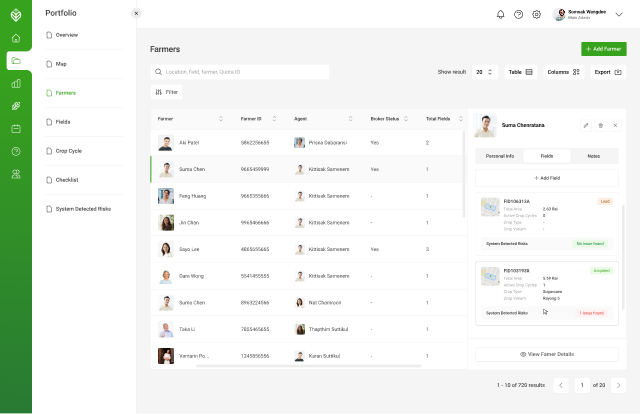Switch to the Fields tab in the detail panel
640x414 pixels.
547,156
